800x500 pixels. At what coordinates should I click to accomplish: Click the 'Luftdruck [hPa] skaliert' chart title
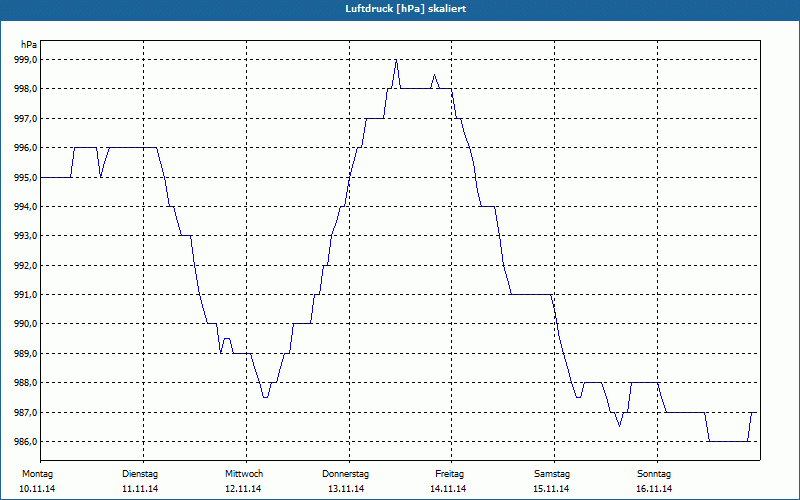click(406, 9)
